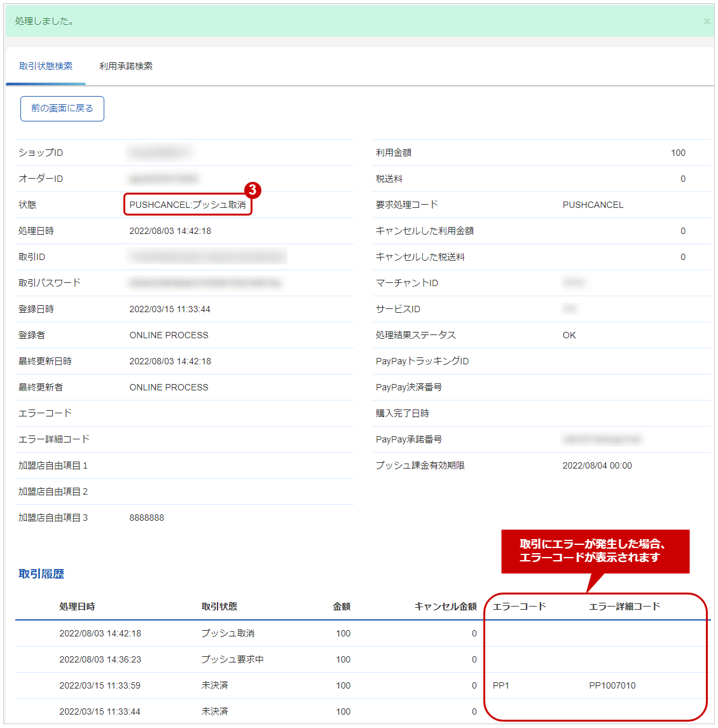Screen dimensions: 718x728
Task: Click the エラー詳細コード column header
Action: 624,607
